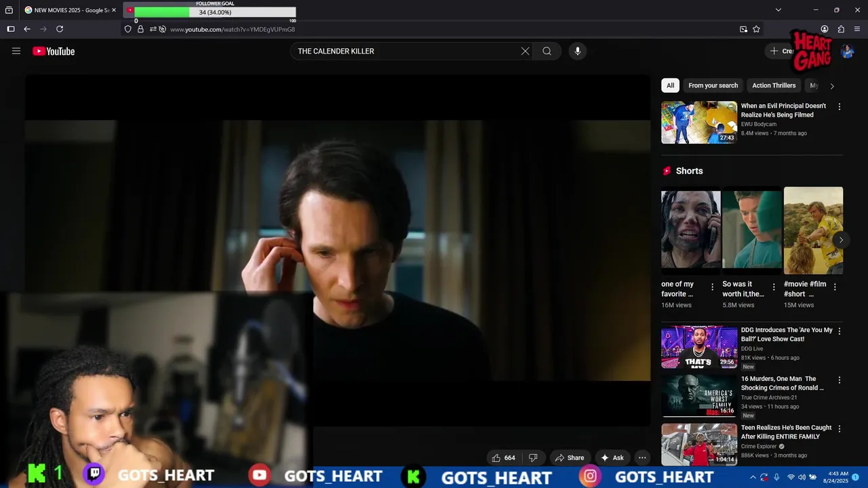Click the Share button
This screenshot has width=868, height=488.
570,457
